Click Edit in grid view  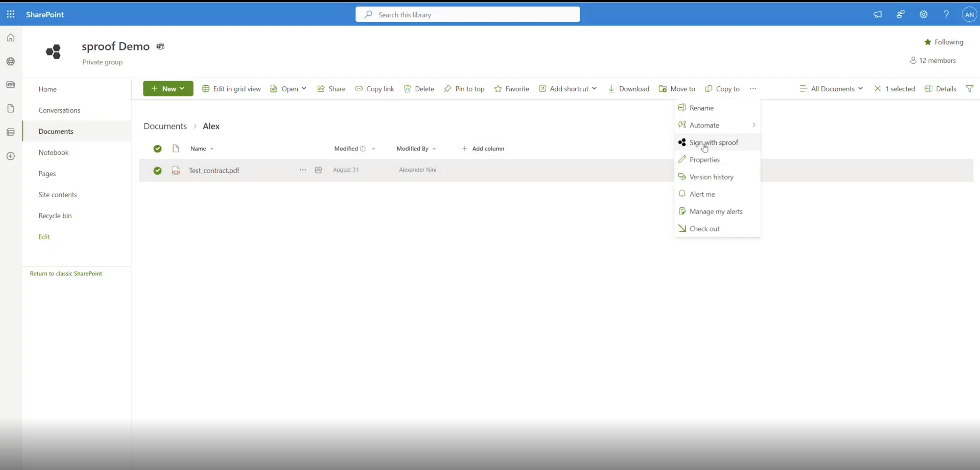(x=231, y=89)
